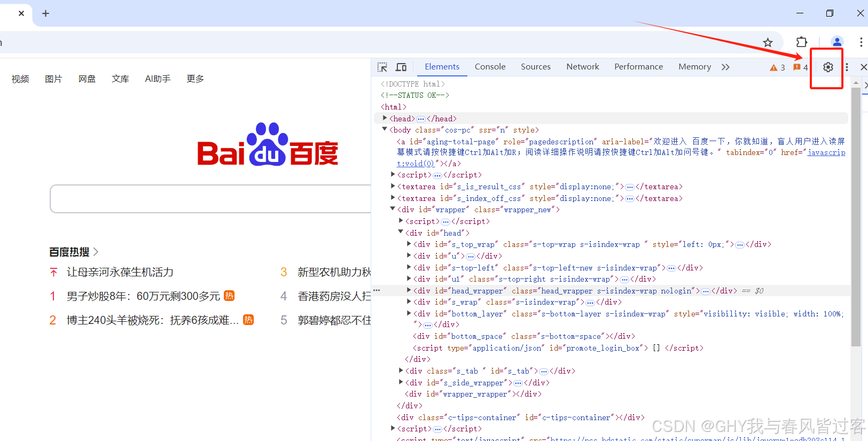Close the DevTools panel
The width and height of the screenshot is (868, 441).
click(863, 67)
